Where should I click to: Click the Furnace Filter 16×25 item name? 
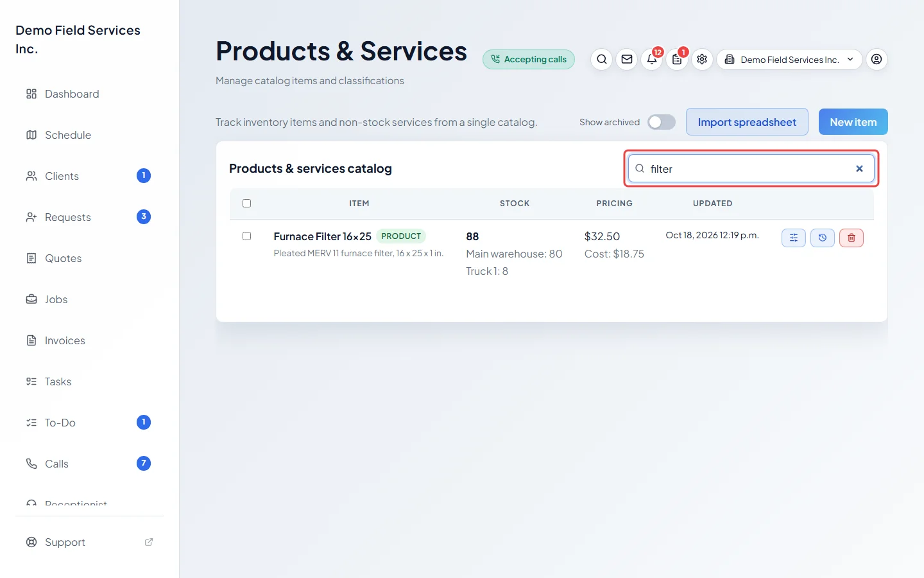pos(322,236)
